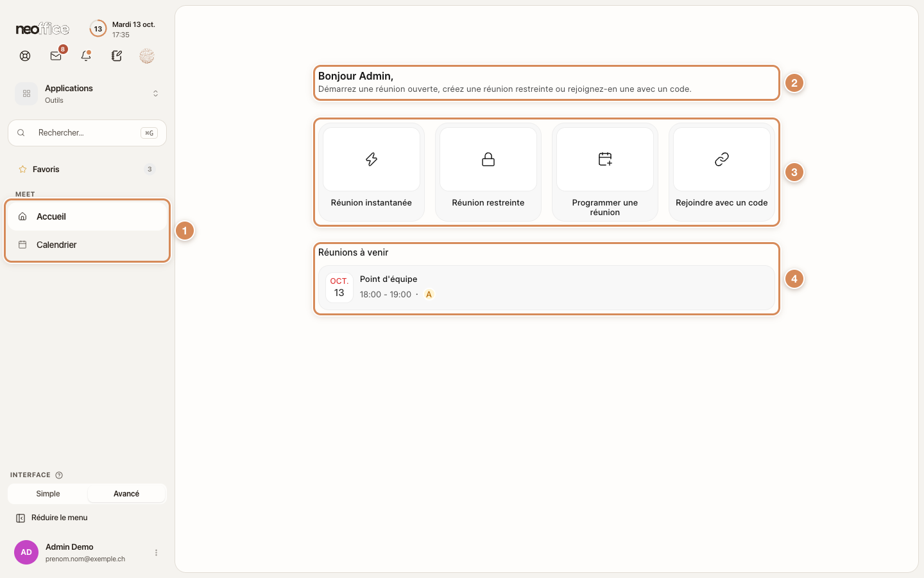Click the calendar-plus schedule meeting icon
The height and width of the screenshot is (578, 924).
click(x=605, y=159)
